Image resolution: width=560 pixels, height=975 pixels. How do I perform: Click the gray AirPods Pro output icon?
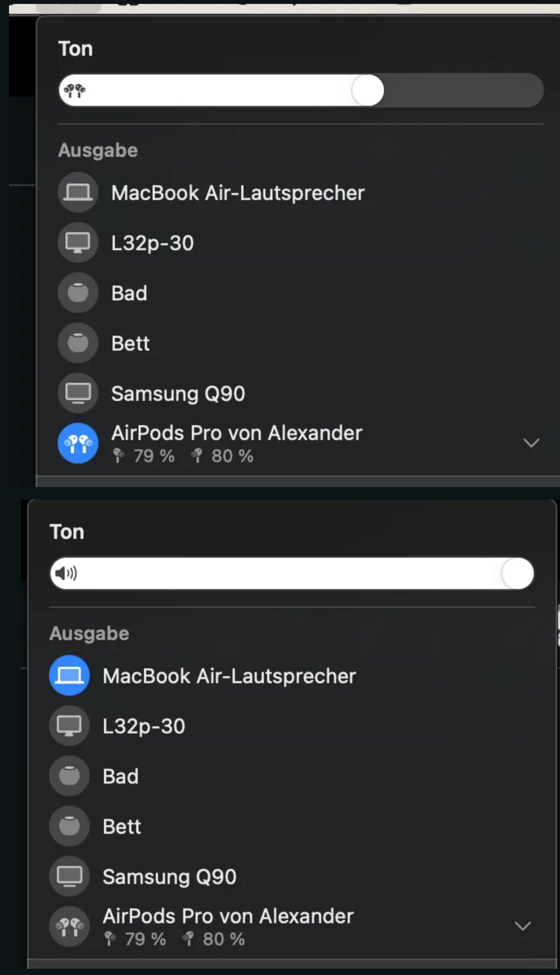pos(69,926)
